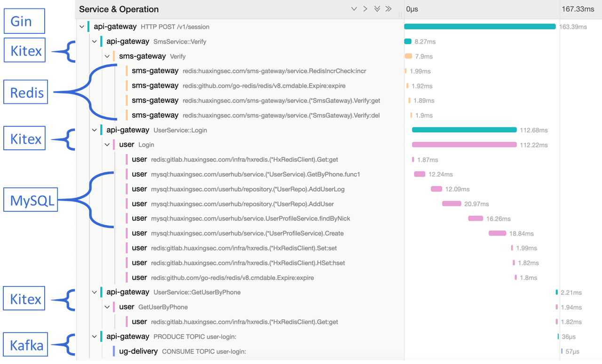Viewport: 602px width, 364px height.
Task: Click the collapse one level chevron icon
Action: click(365, 9)
